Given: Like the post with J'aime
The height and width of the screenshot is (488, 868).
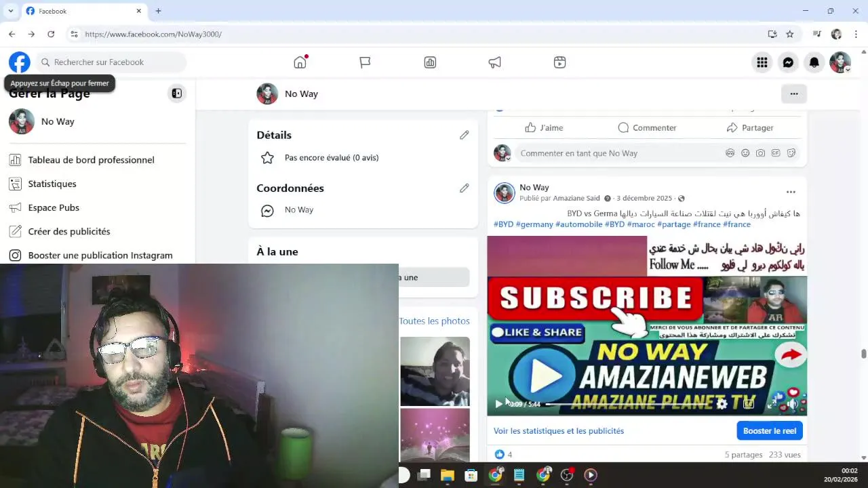Looking at the screenshot, I should coord(544,127).
